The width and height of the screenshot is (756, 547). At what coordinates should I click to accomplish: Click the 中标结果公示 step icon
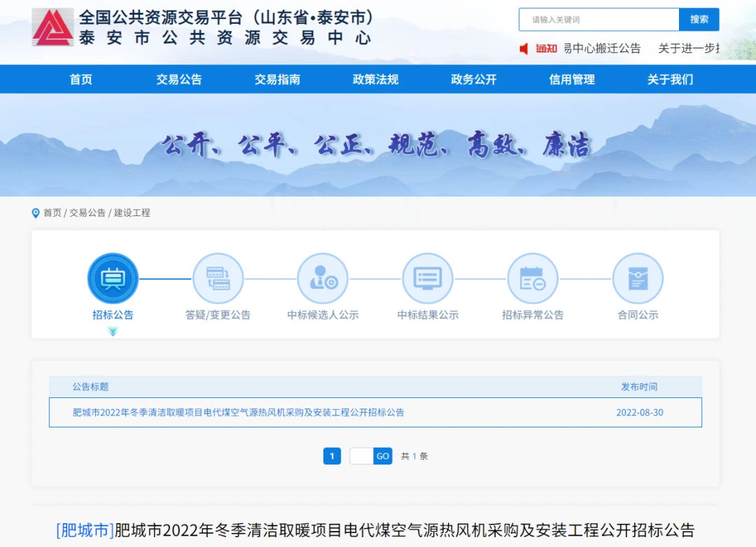pyautogui.click(x=428, y=278)
